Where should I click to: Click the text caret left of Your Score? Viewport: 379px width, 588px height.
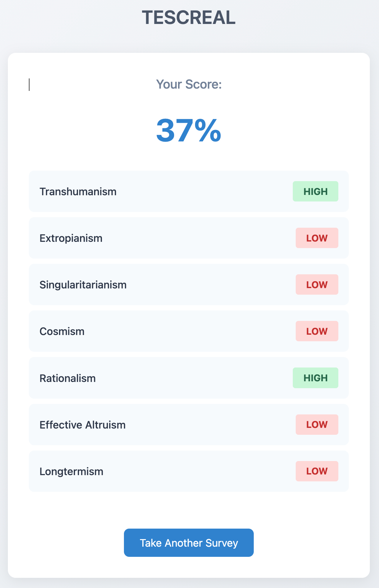pos(29,85)
